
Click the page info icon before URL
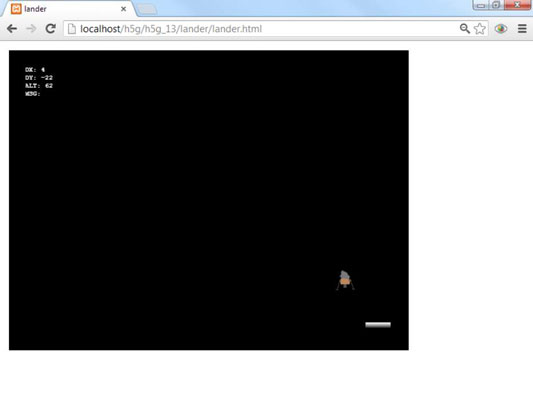[x=72, y=29]
